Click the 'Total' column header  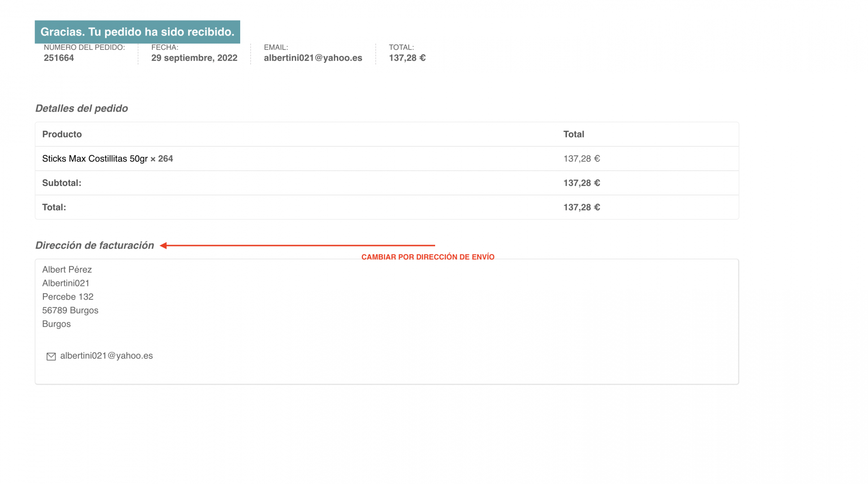tap(574, 134)
